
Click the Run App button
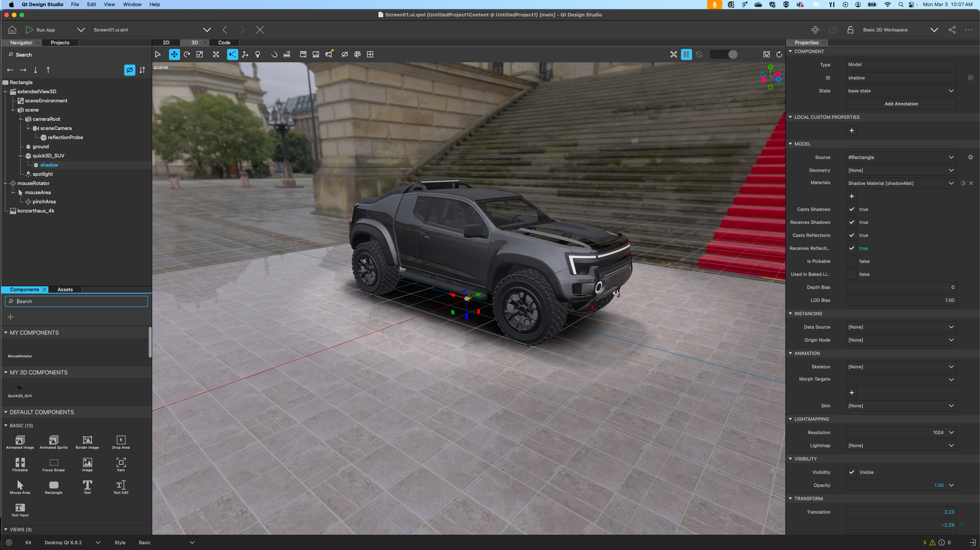click(x=41, y=30)
